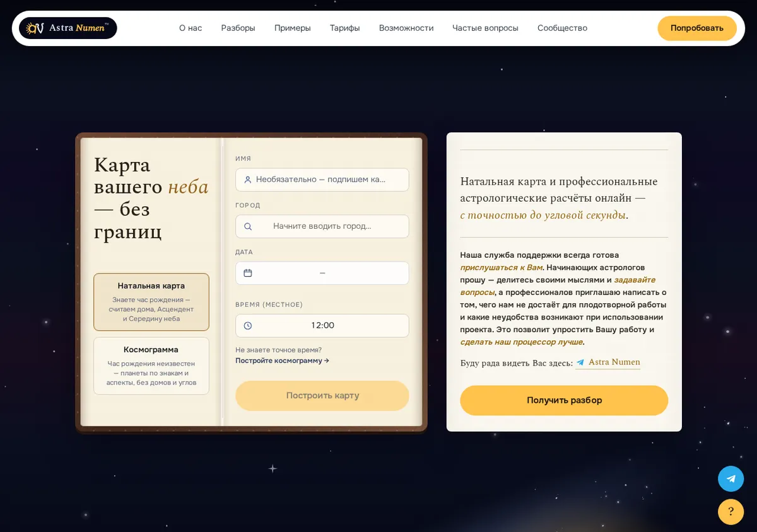Follow the Постройте космограмму link

click(x=282, y=361)
